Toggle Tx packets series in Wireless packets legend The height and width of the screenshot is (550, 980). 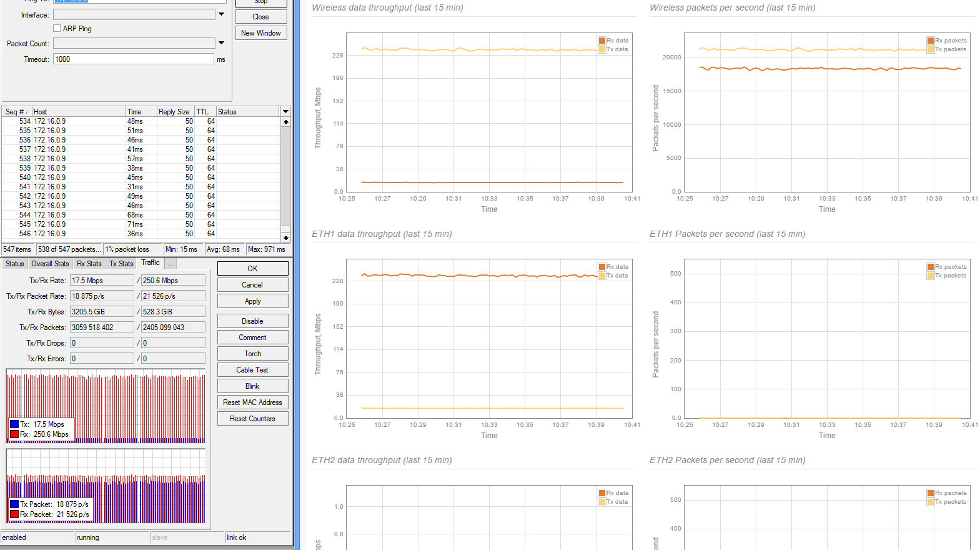click(x=931, y=49)
